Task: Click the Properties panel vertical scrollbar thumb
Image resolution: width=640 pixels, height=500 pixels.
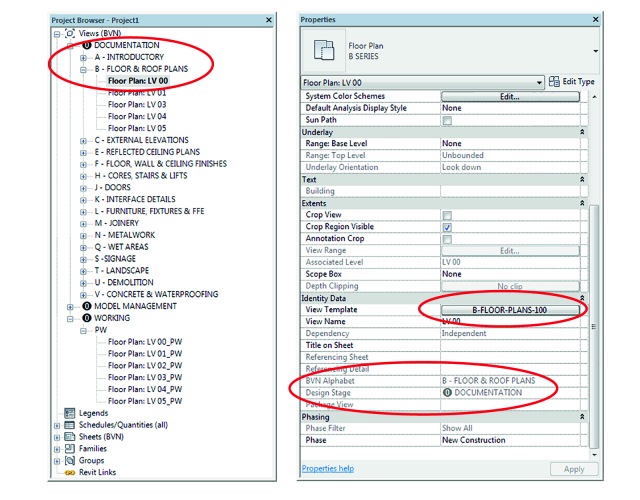Action: tap(594, 327)
